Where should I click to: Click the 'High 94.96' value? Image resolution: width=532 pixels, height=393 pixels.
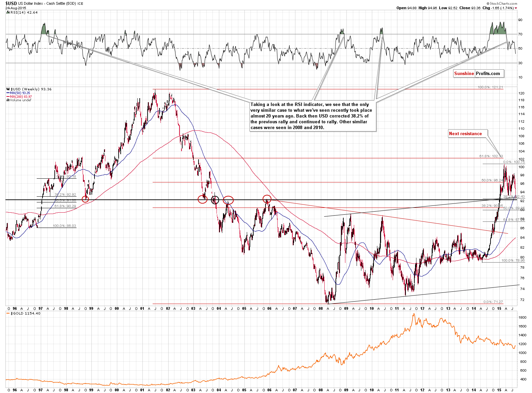click(x=427, y=8)
